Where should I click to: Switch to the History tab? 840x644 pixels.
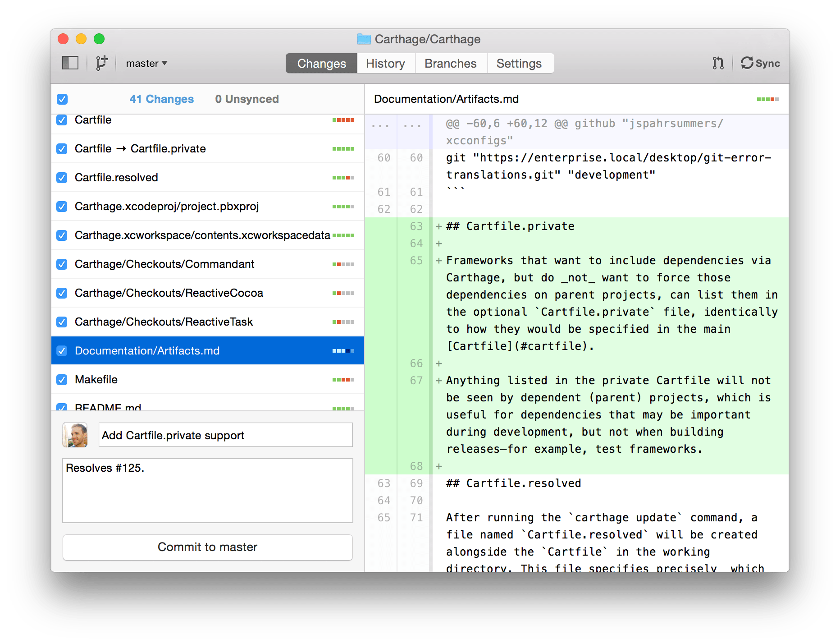(385, 64)
